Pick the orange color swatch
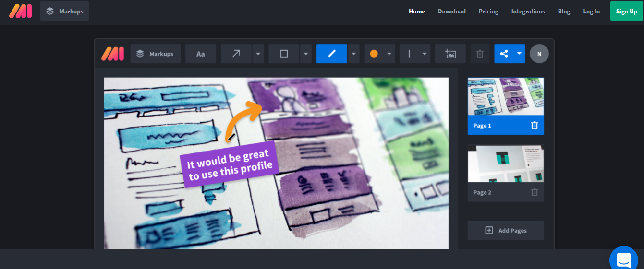644x269 pixels. 374,54
